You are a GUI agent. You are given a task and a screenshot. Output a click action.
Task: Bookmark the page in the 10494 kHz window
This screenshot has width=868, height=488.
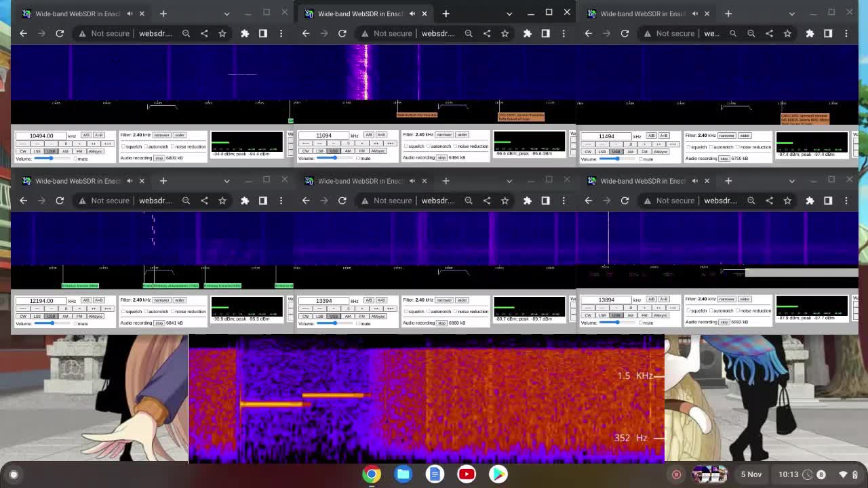coord(222,33)
